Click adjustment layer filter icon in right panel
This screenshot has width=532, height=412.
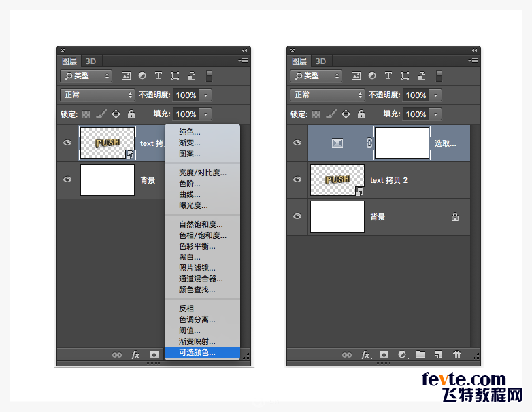click(372, 75)
